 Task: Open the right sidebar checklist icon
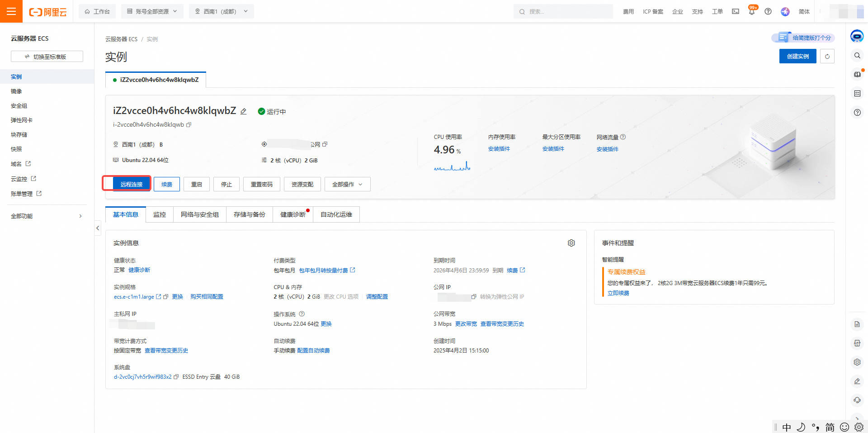pyautogui.click(x=857, y=93)
